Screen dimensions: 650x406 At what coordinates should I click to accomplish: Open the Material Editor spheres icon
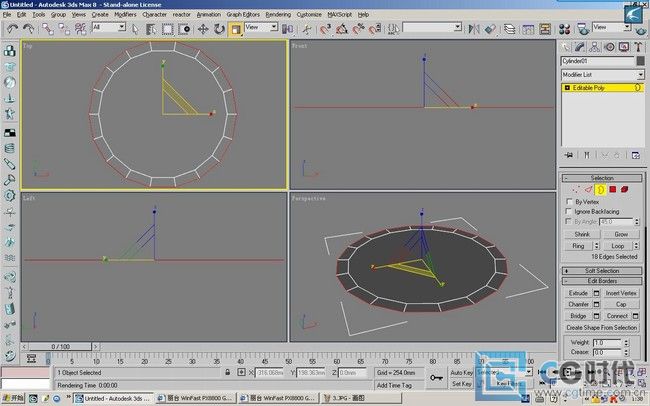click(565, 29)
